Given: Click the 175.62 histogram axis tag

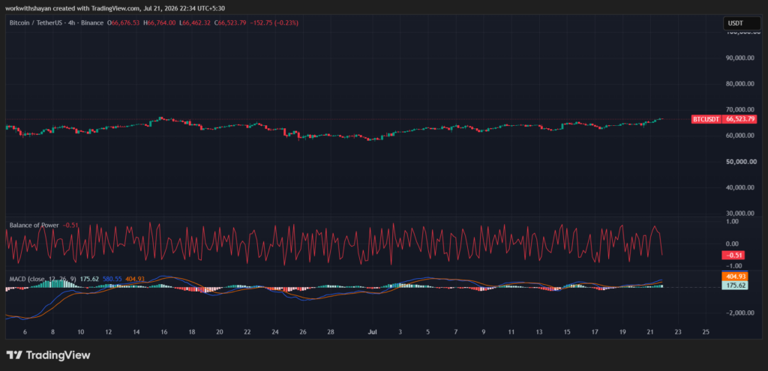Looking at the screenshot, I should point(735,285).
